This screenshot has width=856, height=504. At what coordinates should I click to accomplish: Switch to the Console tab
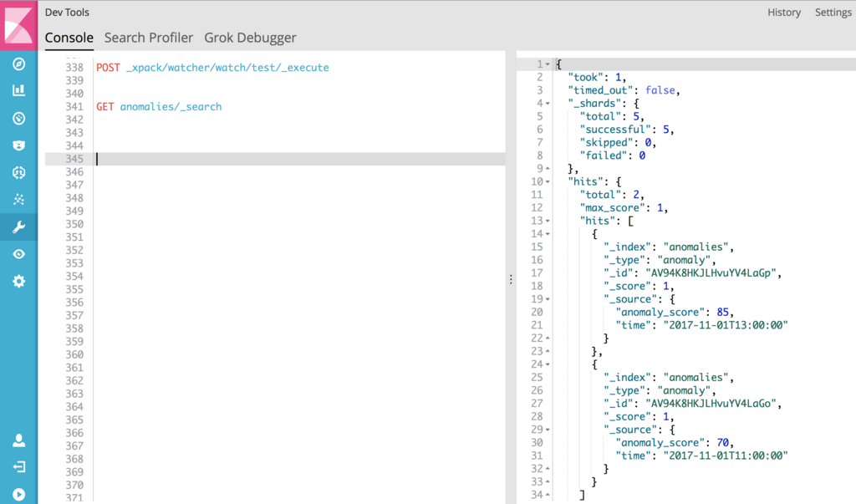[x=69, y=38]
